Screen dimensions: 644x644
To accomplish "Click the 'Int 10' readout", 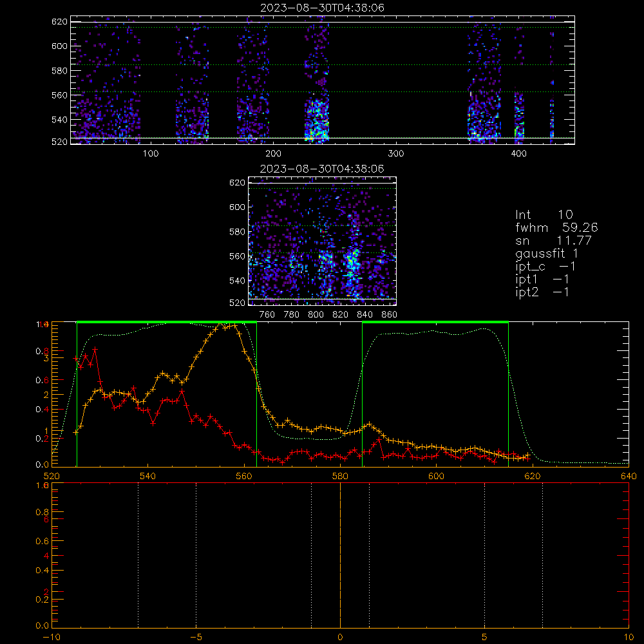I will coord(544,215).
